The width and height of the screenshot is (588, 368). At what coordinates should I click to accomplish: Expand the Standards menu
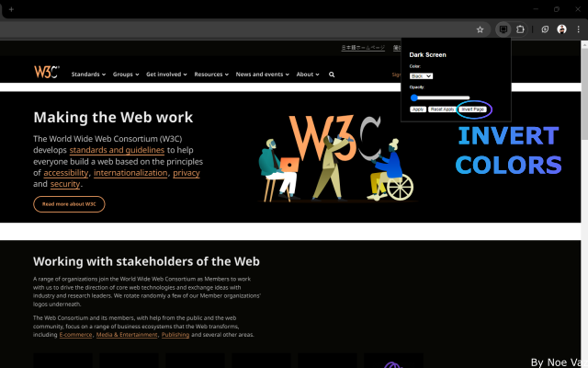point(88,75)
